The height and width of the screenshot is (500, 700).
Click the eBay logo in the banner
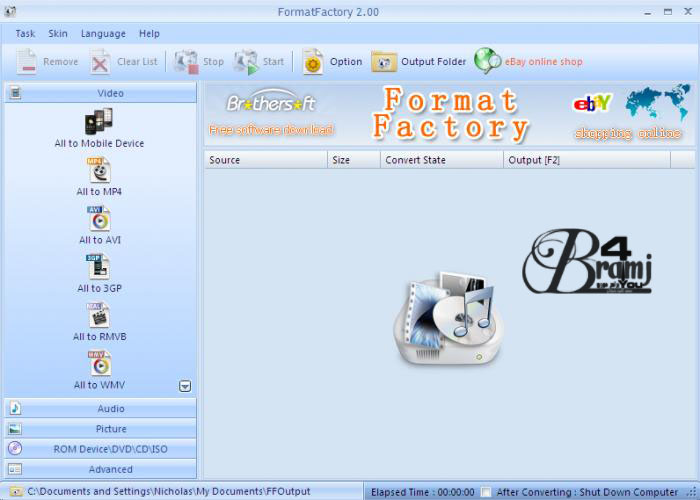592,104
